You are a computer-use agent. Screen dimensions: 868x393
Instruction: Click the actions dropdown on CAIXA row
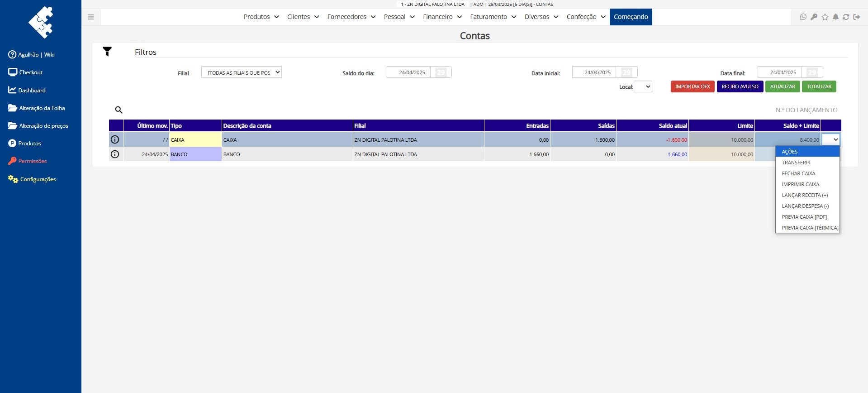click(831, 139)
